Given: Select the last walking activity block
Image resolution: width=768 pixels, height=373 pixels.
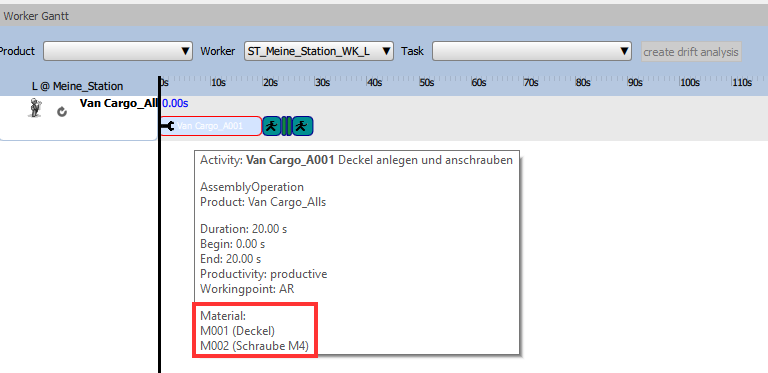Looking at the screenshot, I should click(x=303, y=126).
